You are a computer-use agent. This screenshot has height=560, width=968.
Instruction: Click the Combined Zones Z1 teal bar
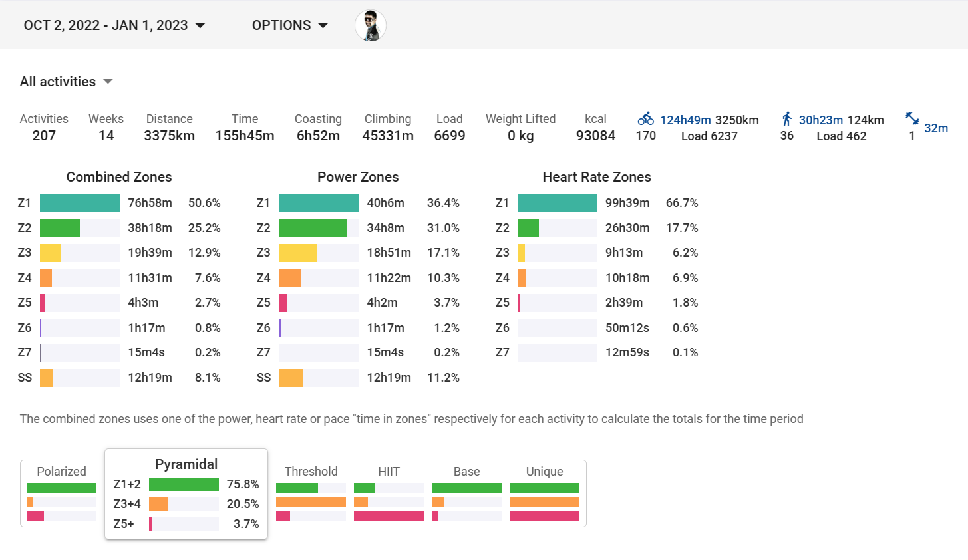(80, 203)
